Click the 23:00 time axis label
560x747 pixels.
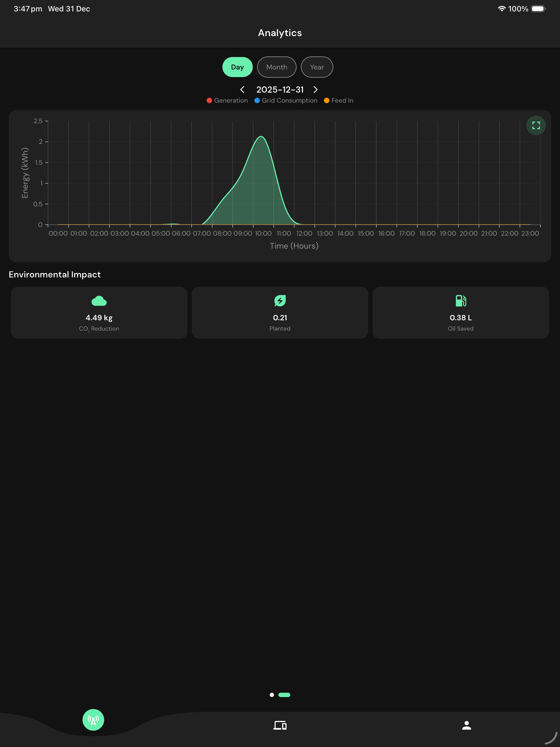coord(530,233)
